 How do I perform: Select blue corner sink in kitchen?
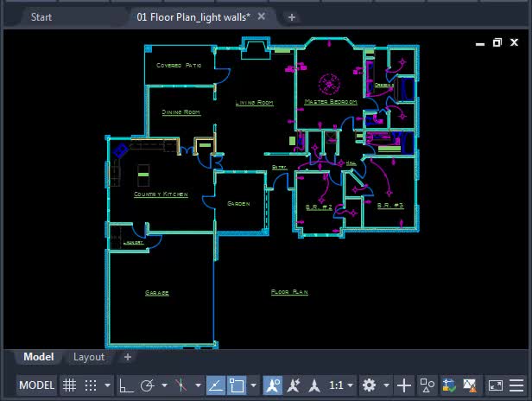pos(120,150)
